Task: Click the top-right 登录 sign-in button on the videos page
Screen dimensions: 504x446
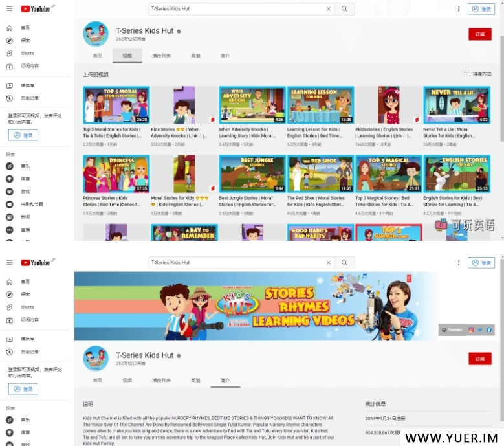Action: [481, 9]
